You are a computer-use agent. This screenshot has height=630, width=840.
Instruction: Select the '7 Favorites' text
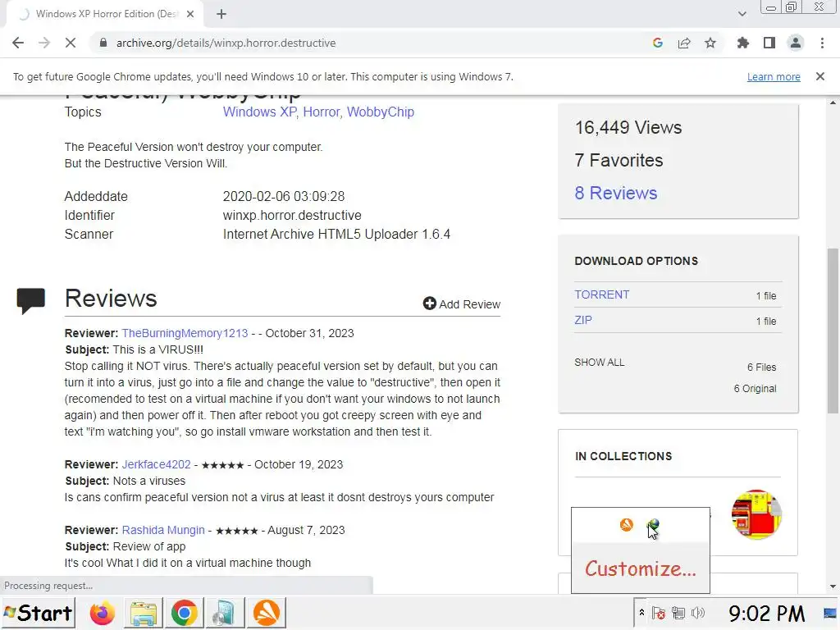(619, 160)
